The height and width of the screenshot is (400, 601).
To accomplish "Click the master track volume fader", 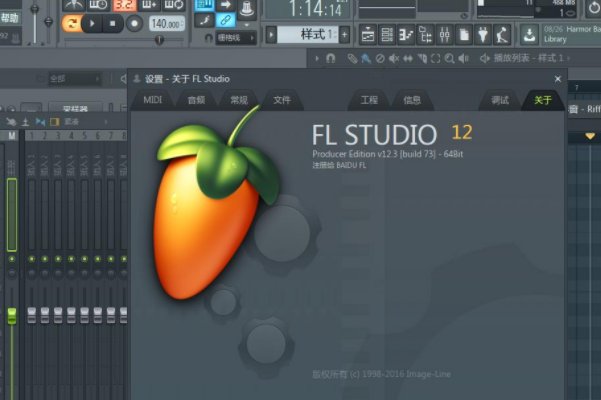I will 12,316.
